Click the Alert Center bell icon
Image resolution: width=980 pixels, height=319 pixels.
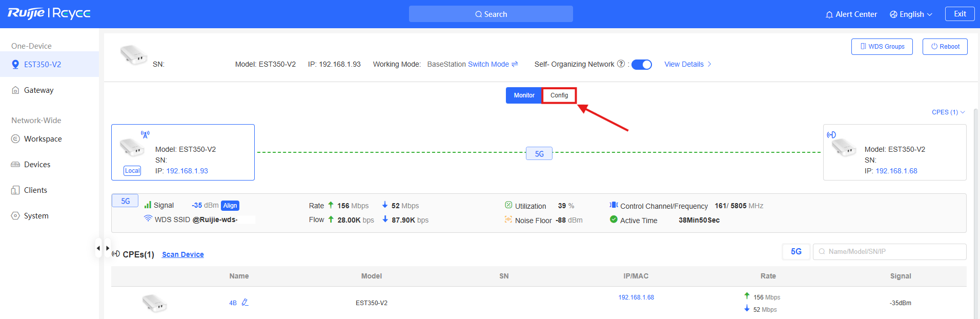829,14
